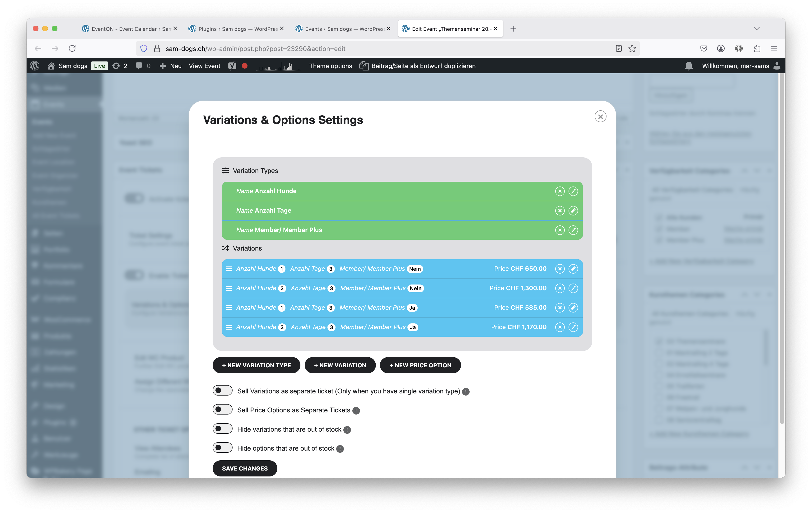Add a new variation
Viewport: 812px width, 513px height.
coord(340,365)
